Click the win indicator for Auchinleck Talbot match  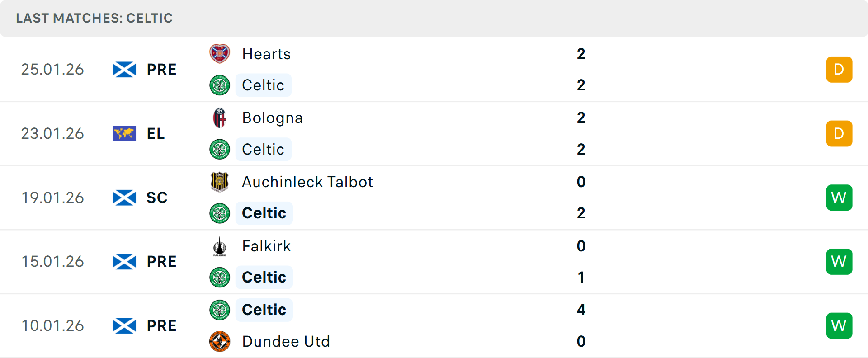pos(839,198)
